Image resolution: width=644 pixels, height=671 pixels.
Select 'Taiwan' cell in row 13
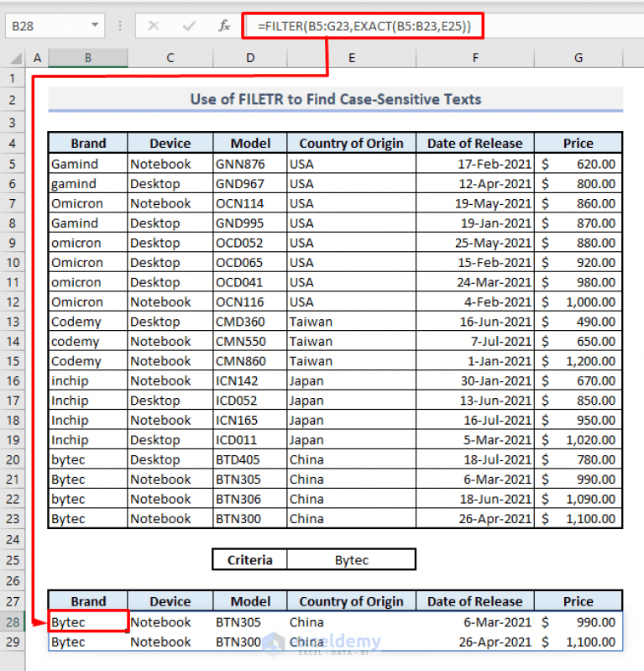coord(351,322)
